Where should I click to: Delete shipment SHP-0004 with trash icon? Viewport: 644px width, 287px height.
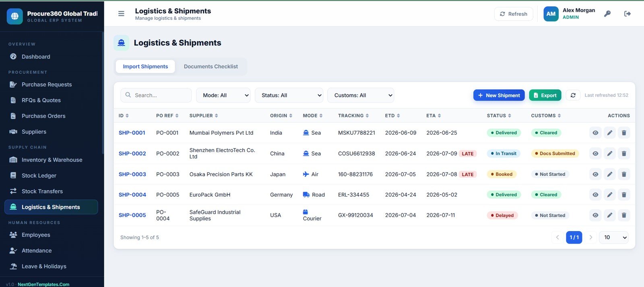624,195
